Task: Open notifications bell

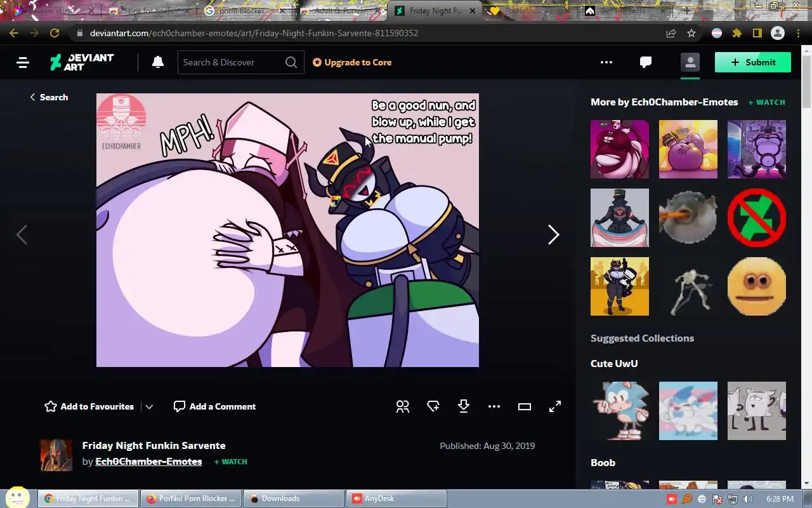Action: click(x=158, y=62)
